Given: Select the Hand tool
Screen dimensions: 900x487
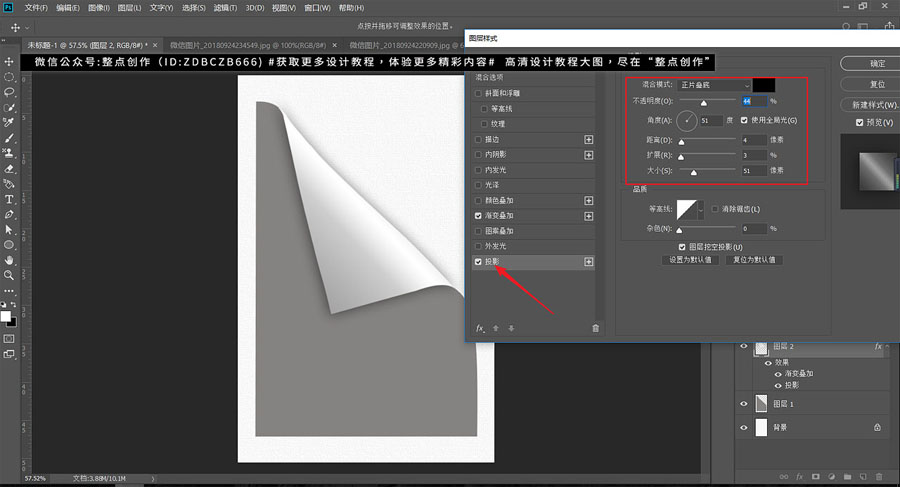Looking at the screenshot, I should 10,259.
